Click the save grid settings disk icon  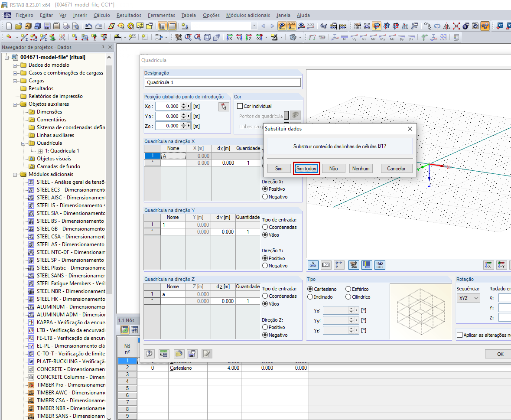pyautogui.click(x=192, y=354)
